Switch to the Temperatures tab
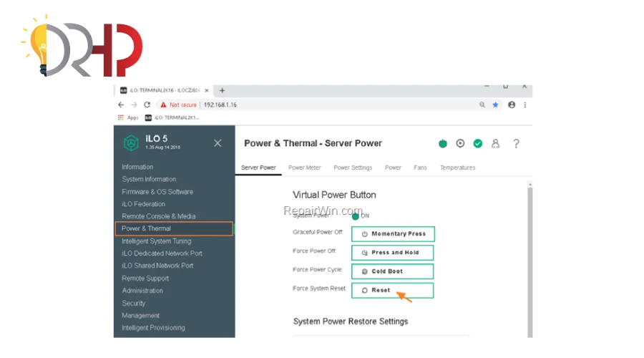This screenshot has height=358, width=644. pyautogui.click(x=457, y=168)
